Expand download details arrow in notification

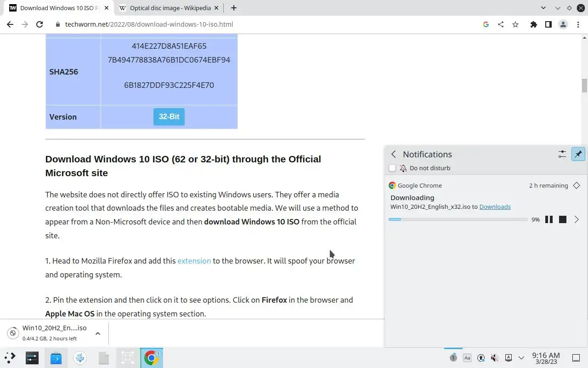point(577,219)
